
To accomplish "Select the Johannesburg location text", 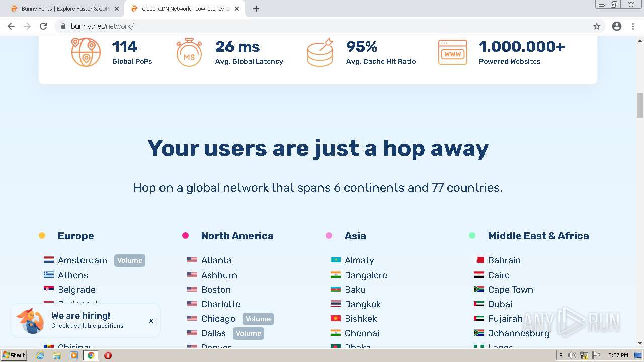I will tap(519, 333).
